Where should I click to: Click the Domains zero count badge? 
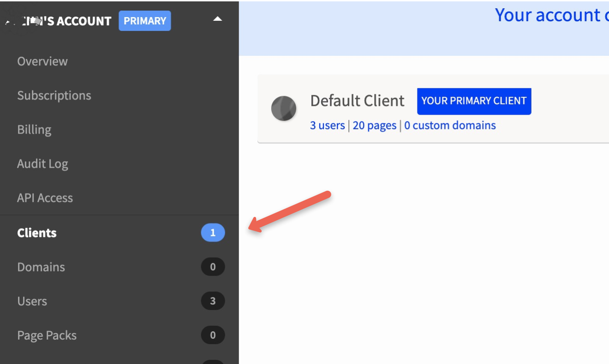213,267
